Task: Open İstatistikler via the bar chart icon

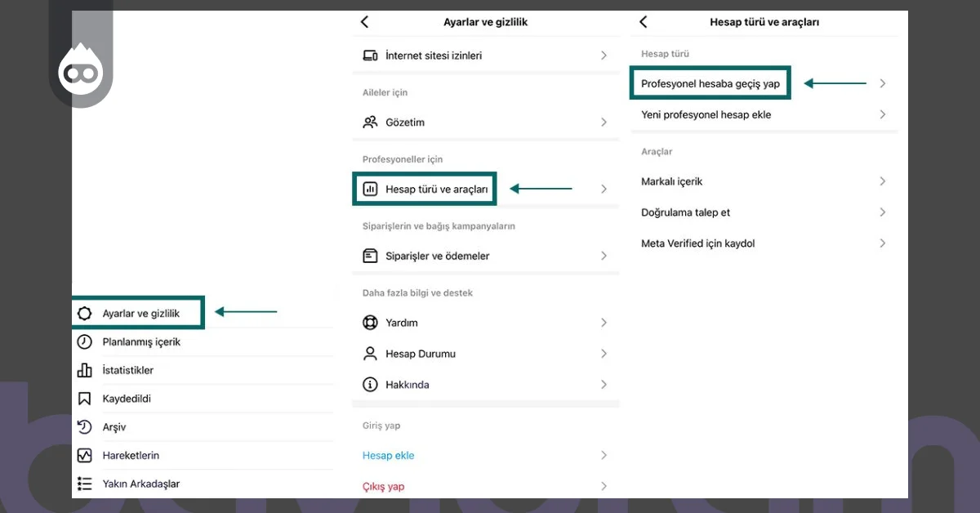Action: pos(85,370)
